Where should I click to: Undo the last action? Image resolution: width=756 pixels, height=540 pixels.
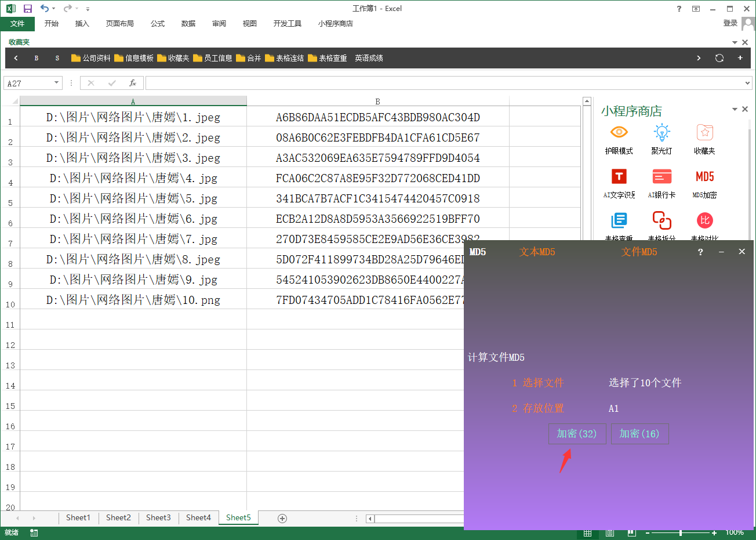tap(45, 9)
